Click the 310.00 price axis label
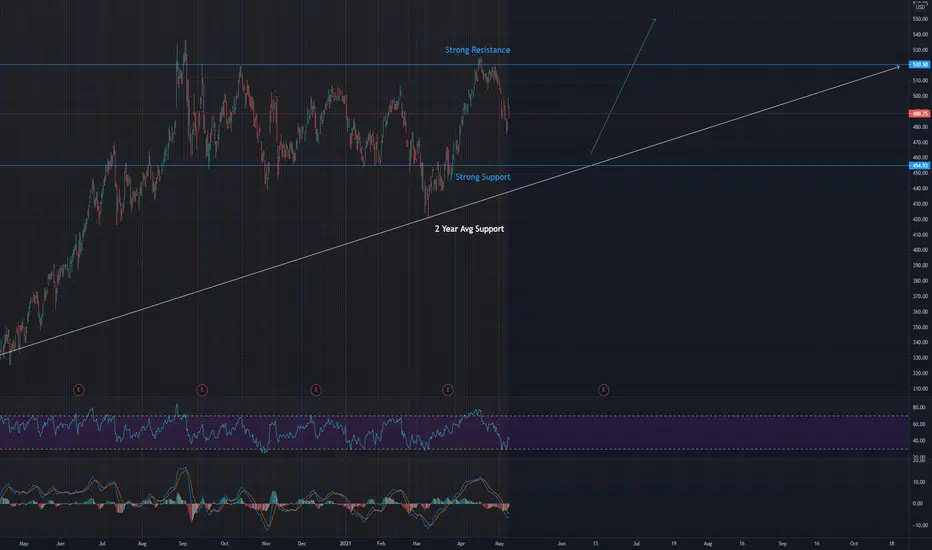 [x=920, y=388]
